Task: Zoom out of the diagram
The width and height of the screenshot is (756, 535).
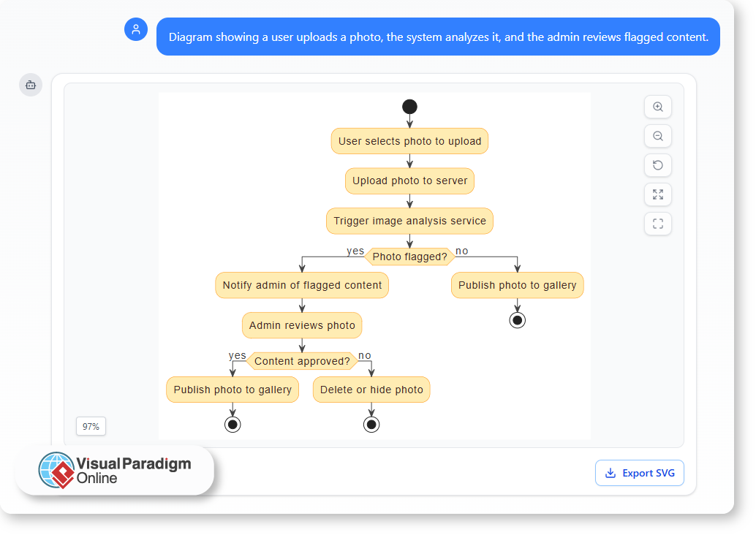Action: (x=657, y=136)
